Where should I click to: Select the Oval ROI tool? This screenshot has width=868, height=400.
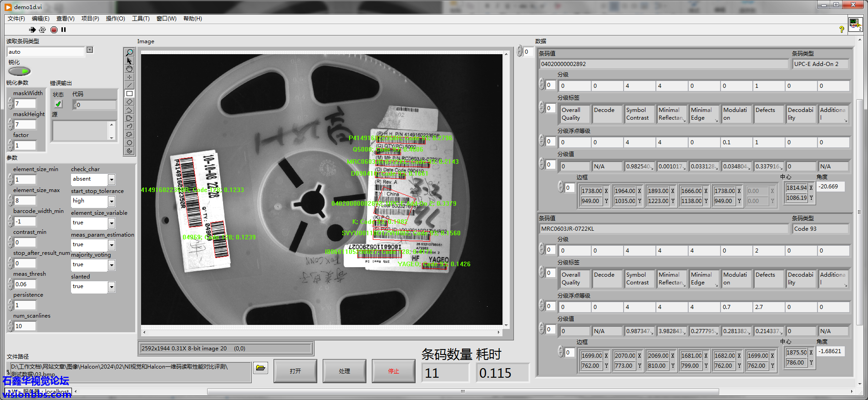pyautogui.click(x=130, y=143)
